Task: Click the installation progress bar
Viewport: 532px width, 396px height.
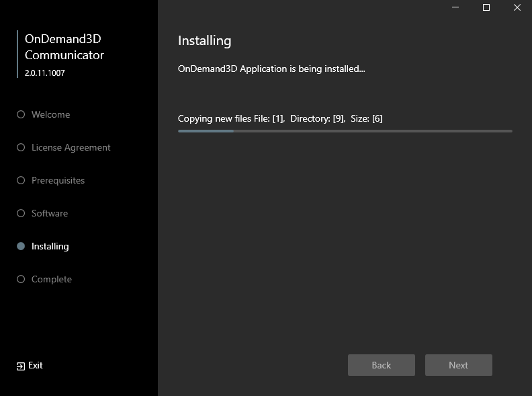Action: (345, 131)
